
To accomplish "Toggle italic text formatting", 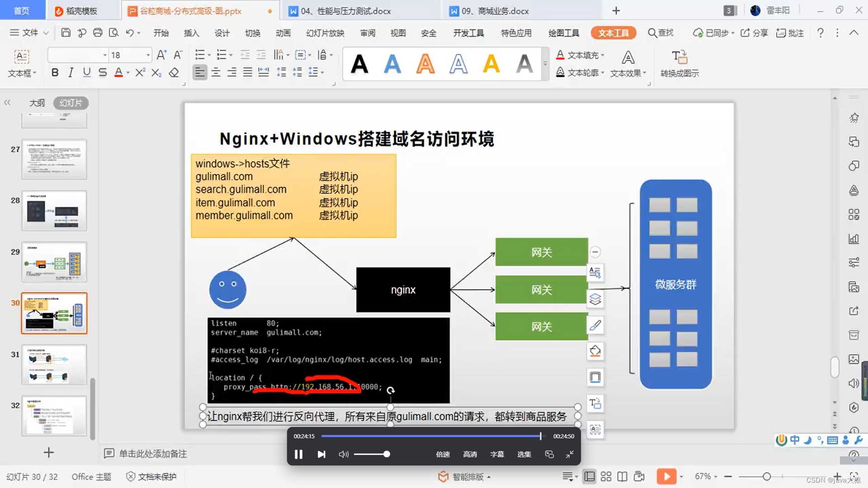I will click(71, 72).
